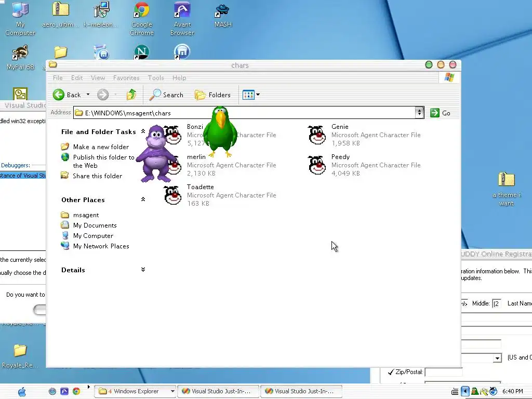Open the Netscape desktop shortcut
This screenshot has height=399, width=532.
(x=141, y=52)
